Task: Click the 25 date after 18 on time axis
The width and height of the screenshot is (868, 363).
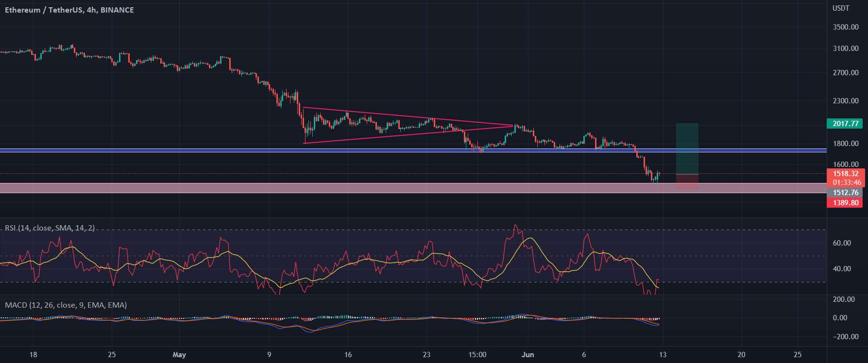Action: click(111, 355)
